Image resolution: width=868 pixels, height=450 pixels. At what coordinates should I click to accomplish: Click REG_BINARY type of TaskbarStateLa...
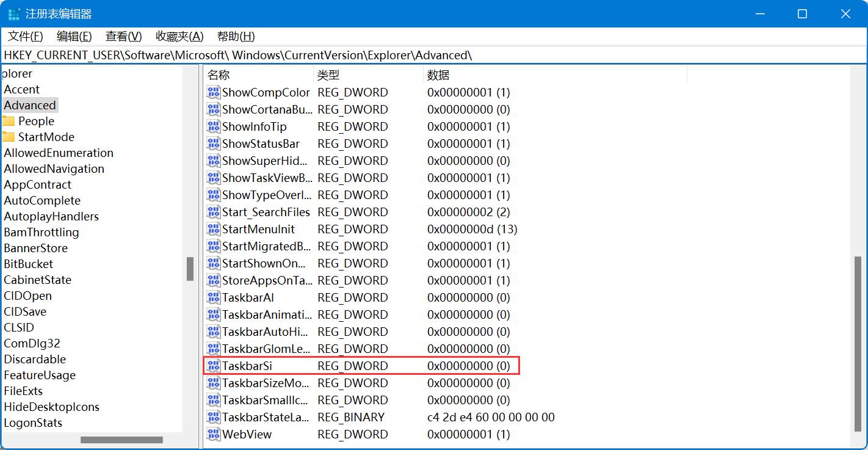coord(351,417)
